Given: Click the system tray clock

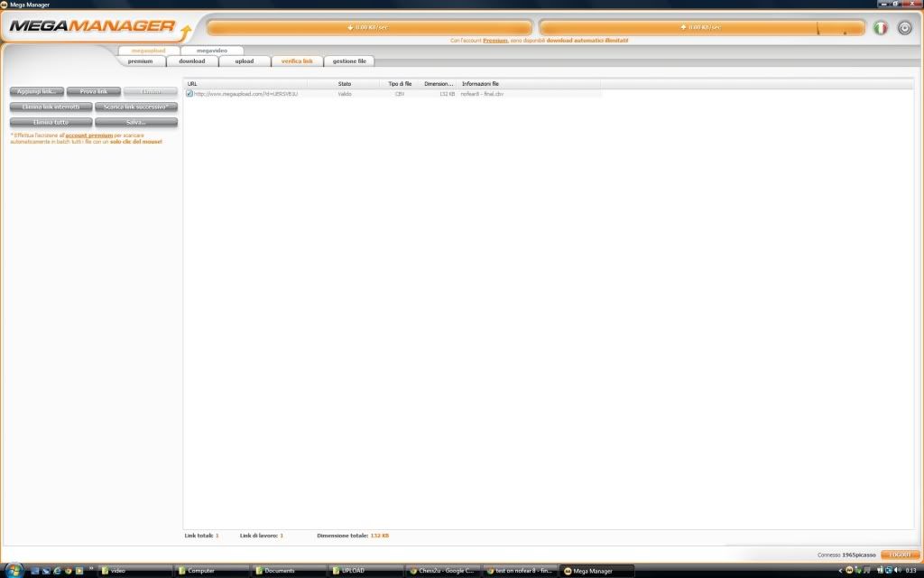Looking at the screenshot, I should click(911, 571).
